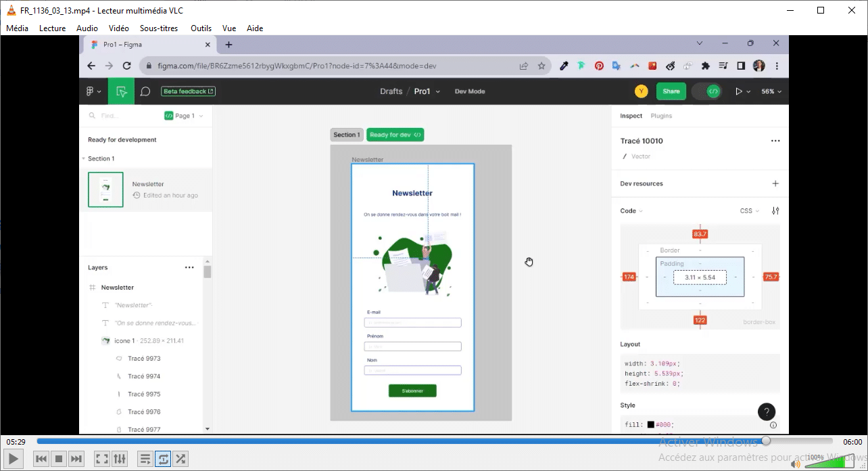Click the black fill color swatch
Image resolution: width=868 pixels, height=471 pixels.
650,425
